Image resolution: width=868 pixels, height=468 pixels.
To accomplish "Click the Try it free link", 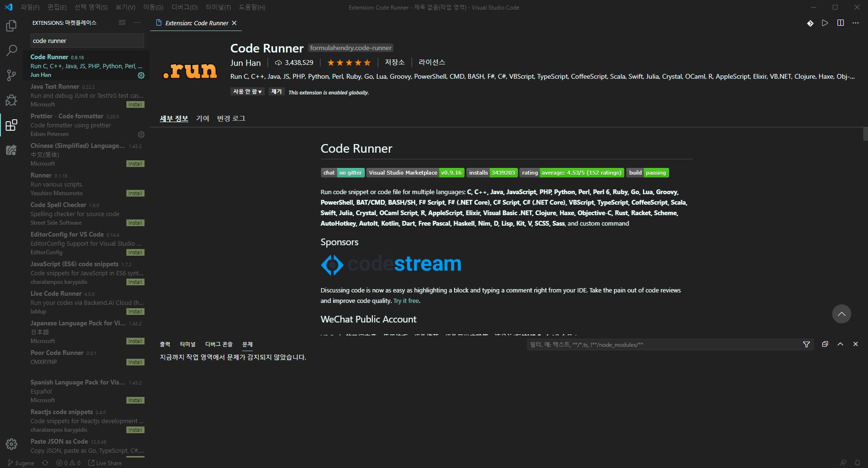I will tap(406, 301).
